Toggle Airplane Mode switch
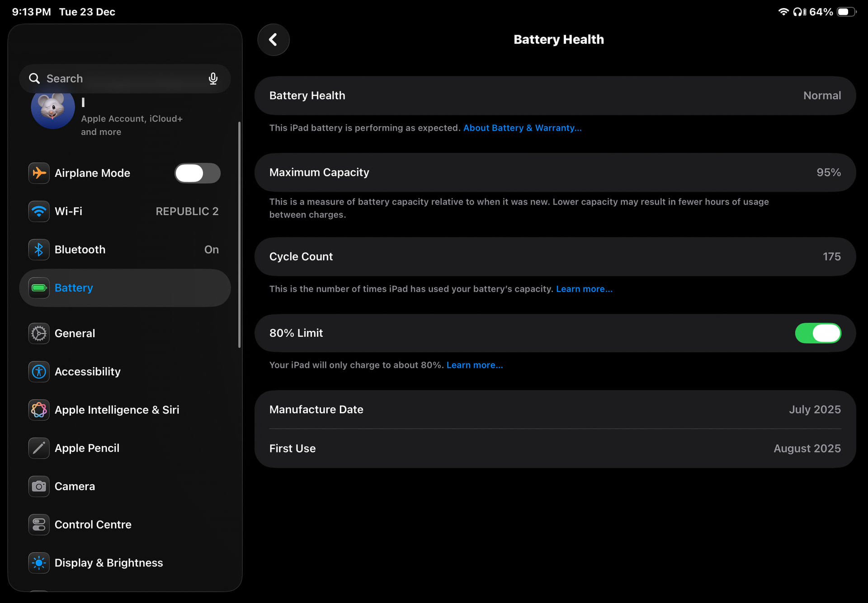Viewport: 868px width, 603px height. (x=197, y=173)
